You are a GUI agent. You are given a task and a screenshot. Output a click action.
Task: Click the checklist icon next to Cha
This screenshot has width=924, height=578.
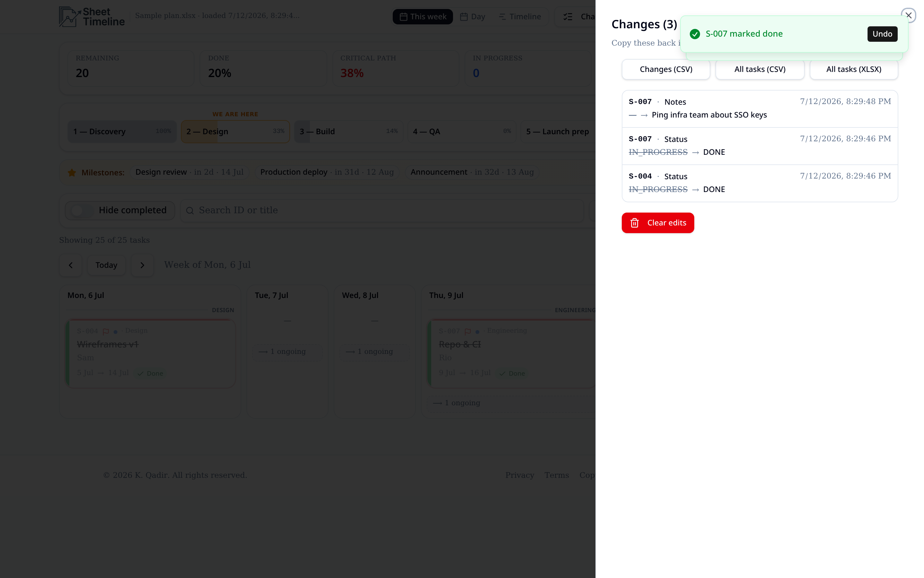pyautogui.click(x=568, y=16)
